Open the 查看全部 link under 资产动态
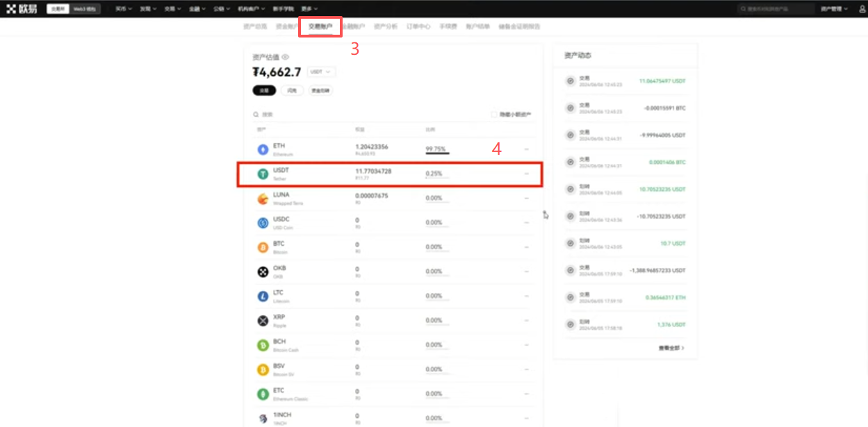This screenshot has height=427, width=868. click(671, 347)
